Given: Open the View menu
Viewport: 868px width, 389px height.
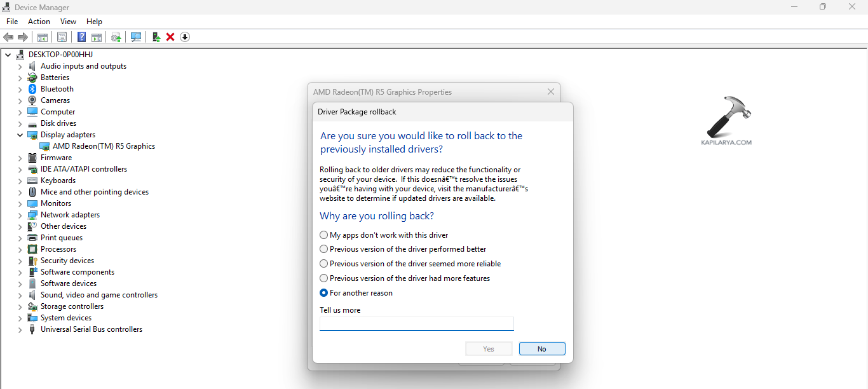Looking at the screenshot, I should pyautogui.click(x=68, y=21).
